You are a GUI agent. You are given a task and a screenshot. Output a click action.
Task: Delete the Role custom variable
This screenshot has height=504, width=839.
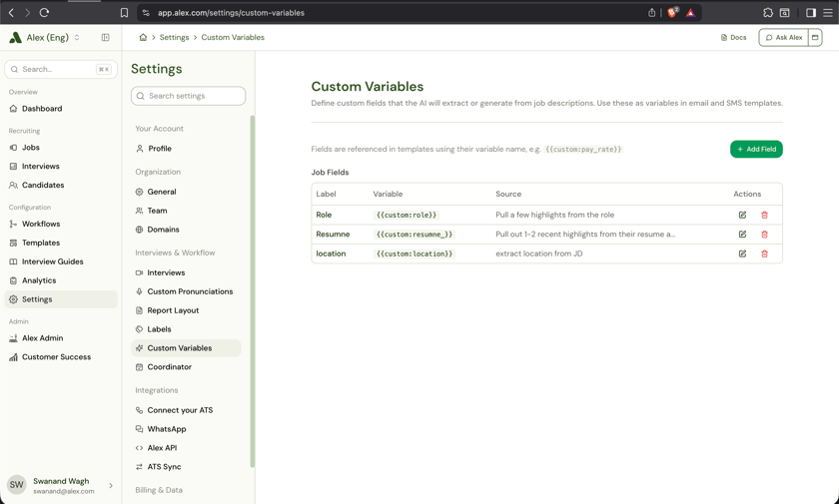[x=765, y=215]
